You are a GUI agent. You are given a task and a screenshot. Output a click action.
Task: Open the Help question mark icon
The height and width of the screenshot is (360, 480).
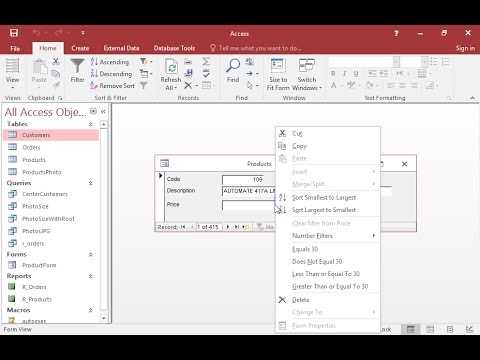(x=396, y=33)
